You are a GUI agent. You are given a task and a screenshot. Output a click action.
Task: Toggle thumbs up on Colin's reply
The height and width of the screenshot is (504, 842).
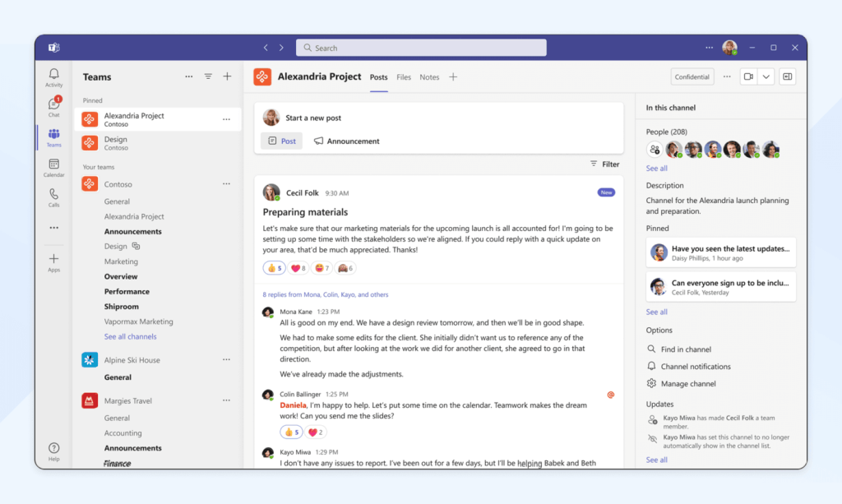[x=292, y=432]
